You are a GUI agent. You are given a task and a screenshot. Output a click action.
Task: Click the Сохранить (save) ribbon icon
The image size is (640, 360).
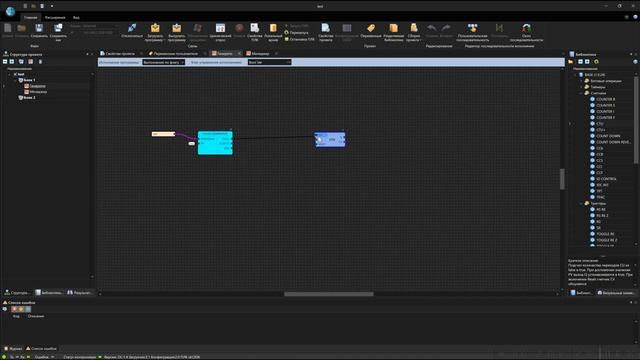39,28
